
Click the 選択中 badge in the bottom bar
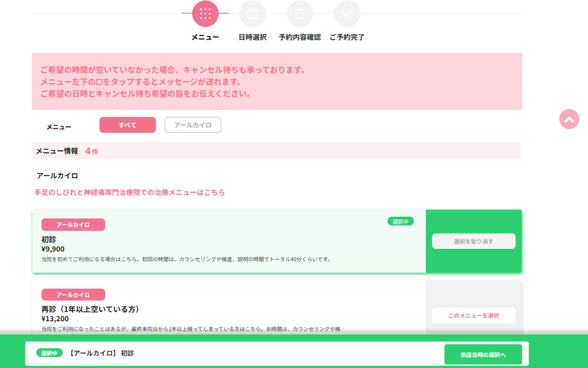(50, 353)
